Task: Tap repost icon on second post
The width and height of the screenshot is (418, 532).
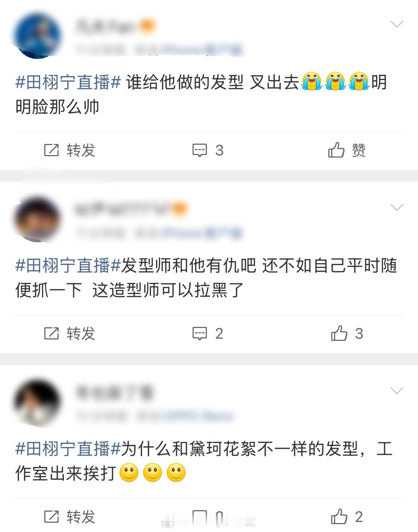Action: click(x=51, y=333)
